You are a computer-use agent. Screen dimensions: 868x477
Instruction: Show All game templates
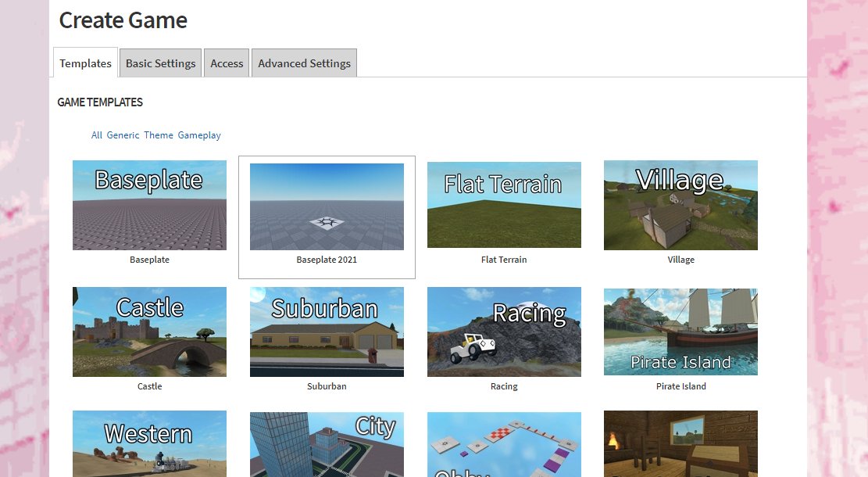pyautogui.click(x=97, y=135)
